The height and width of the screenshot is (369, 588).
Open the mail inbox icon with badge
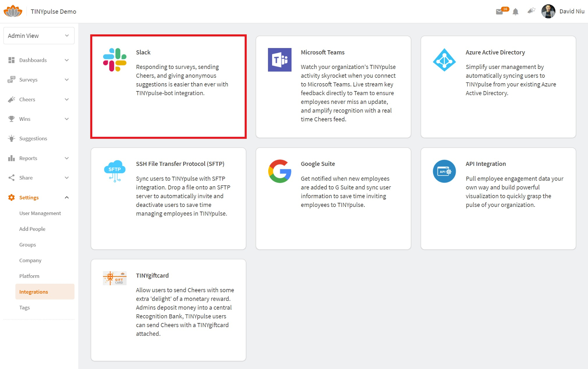tap(499, 12)
